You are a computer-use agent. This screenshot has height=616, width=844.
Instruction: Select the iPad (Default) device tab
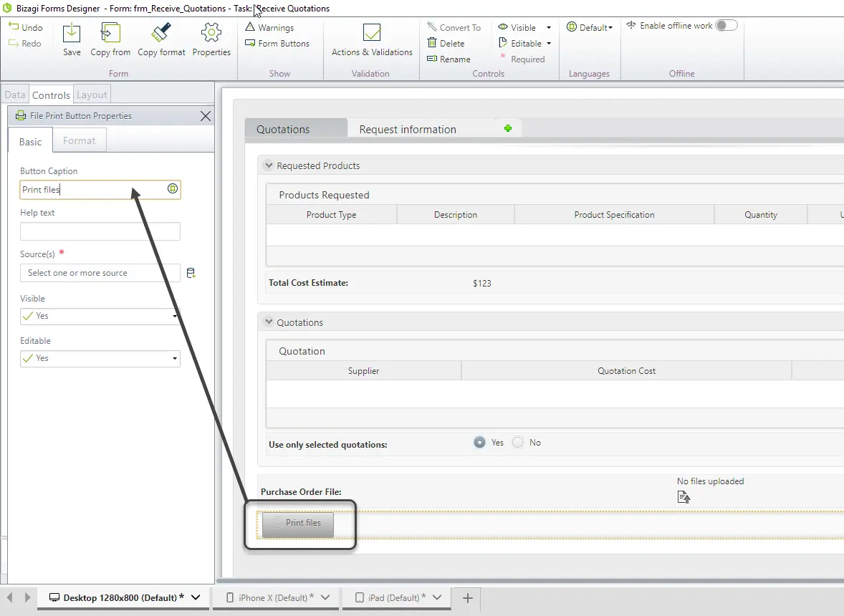(x=397, y=597)
